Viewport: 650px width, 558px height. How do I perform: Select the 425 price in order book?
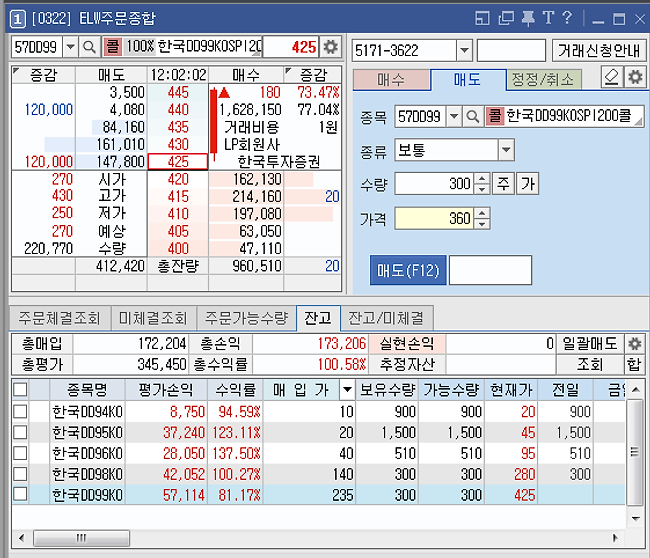178,162
